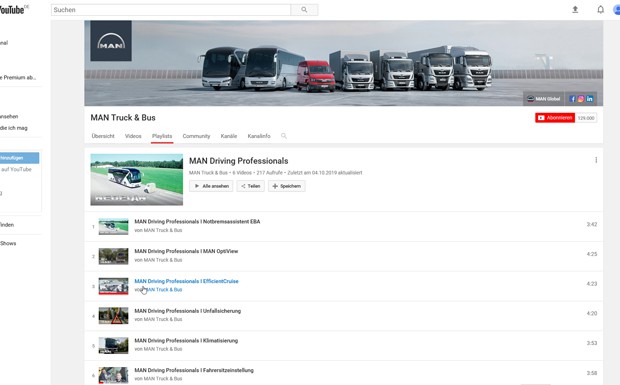Click the 3:42 video duration
The width and height of the screenshot is (620, 385).
point(592,224)
